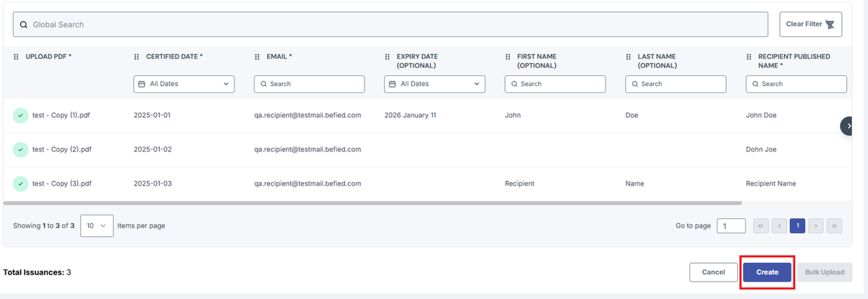Go to the previous page

pos(779,226)
